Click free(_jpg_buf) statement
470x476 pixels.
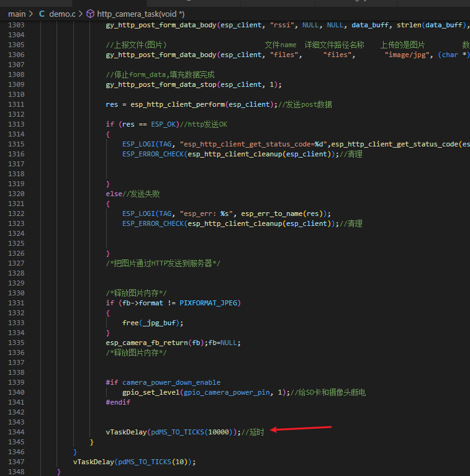[x=153, y=323]
